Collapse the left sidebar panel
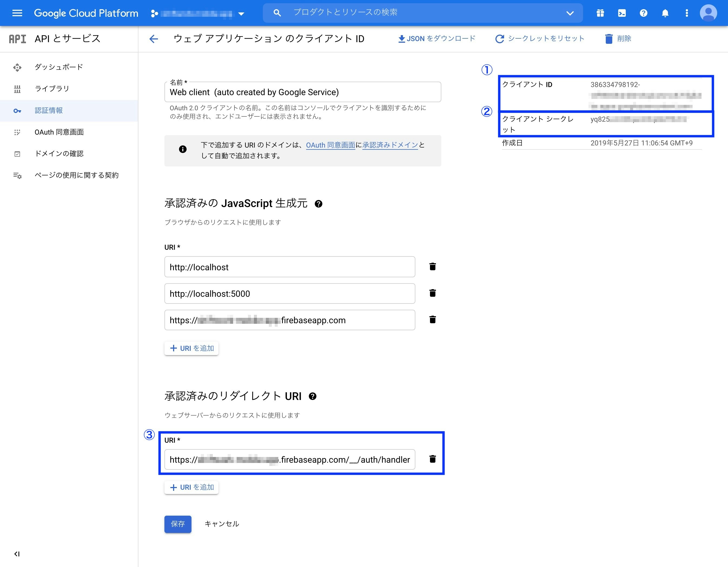 pos(17,554)
